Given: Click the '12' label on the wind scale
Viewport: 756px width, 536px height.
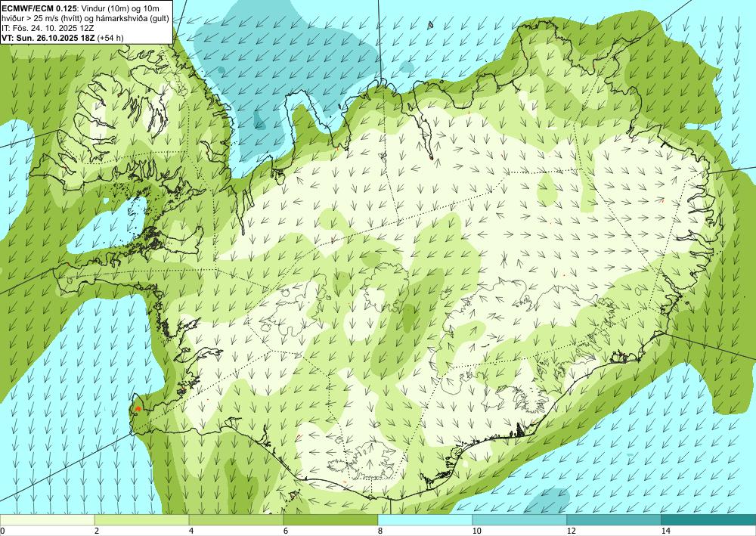Looking at the screenshot, I should [x=571, y=531].
